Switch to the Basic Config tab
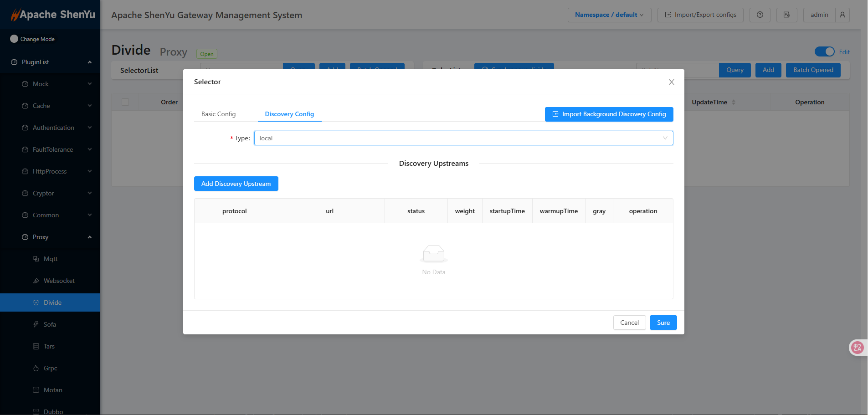868x415 pixels. [218, 114]
